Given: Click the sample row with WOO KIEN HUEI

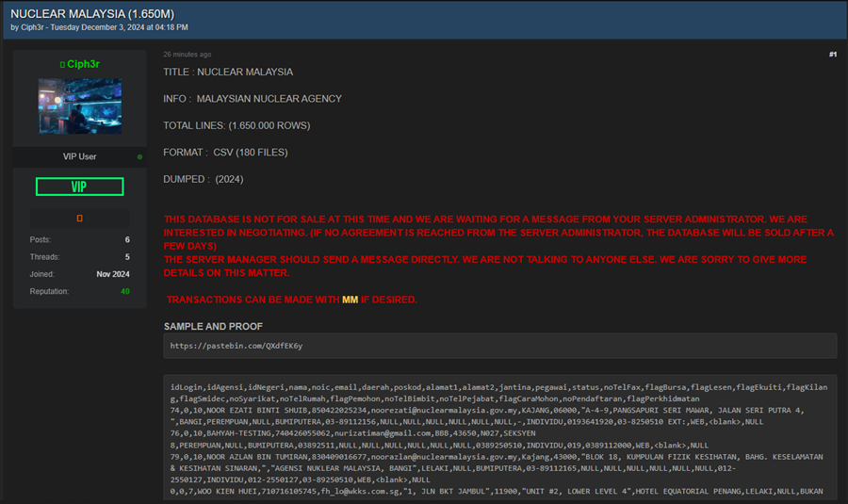Looking at the screenshot, I should point(497,491).
